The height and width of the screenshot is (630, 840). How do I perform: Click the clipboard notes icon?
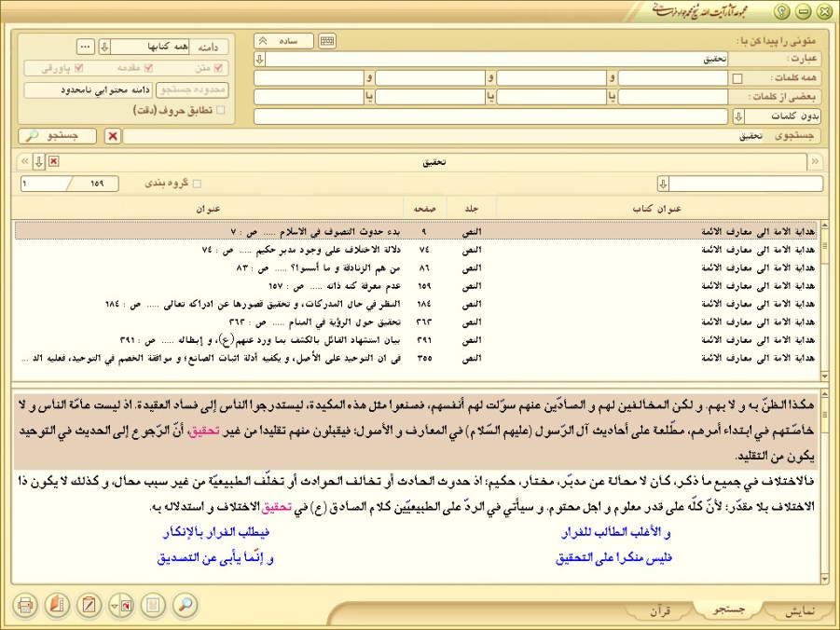point(89,606)
